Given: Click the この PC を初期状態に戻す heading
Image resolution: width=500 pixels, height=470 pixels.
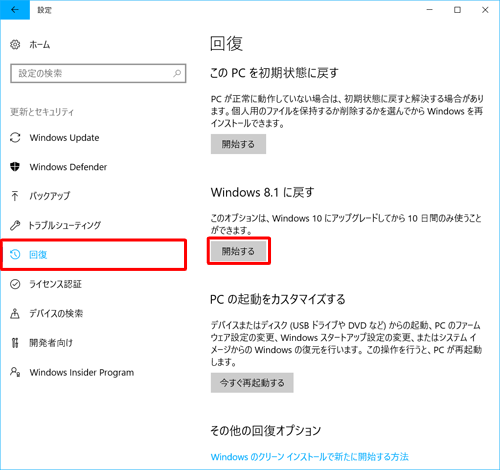Looking at the screenshot, I should click(x=274, y=73).
